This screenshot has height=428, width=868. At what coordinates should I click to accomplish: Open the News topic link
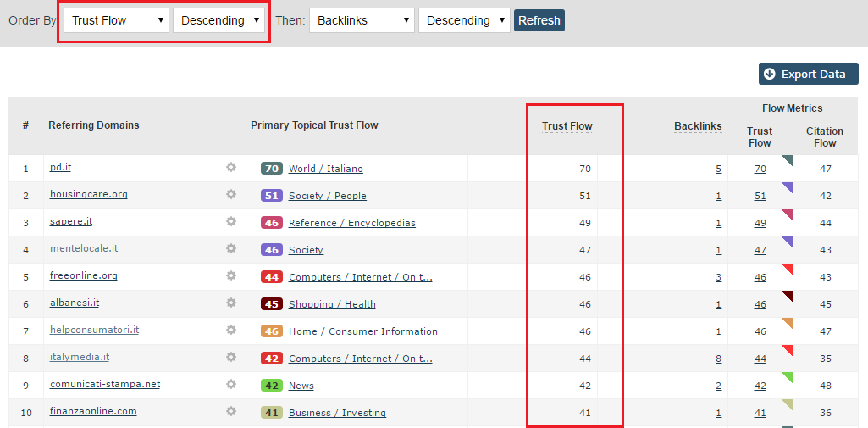tap(301, 386)
